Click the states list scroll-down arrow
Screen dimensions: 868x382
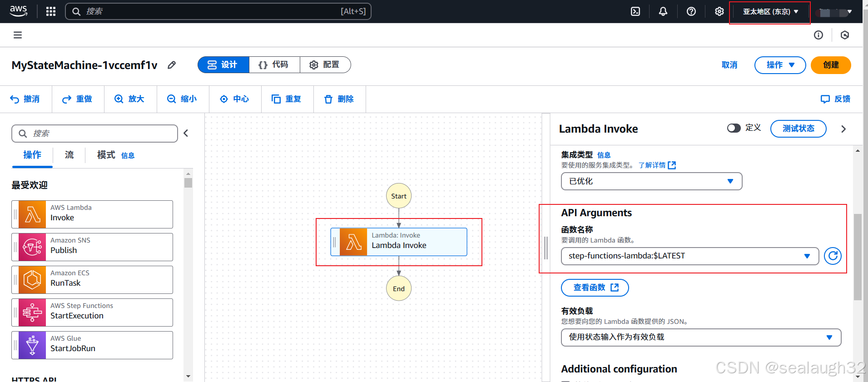[x=188, y=377]
